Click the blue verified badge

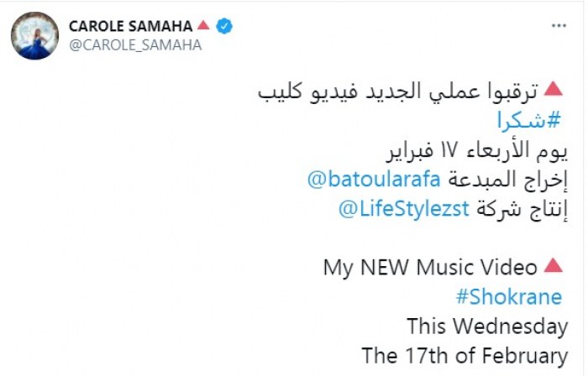click(x=225, y=26)
